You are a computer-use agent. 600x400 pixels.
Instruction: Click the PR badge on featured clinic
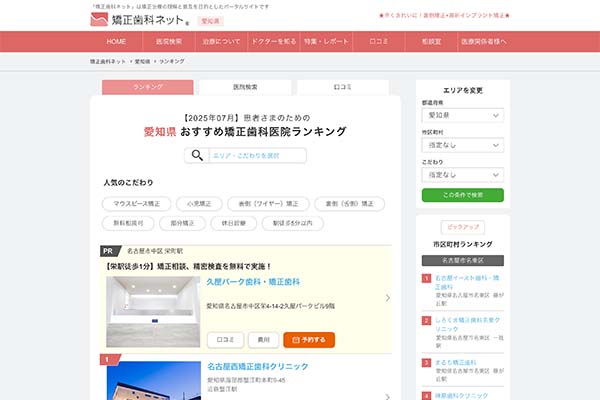[108, 251]
